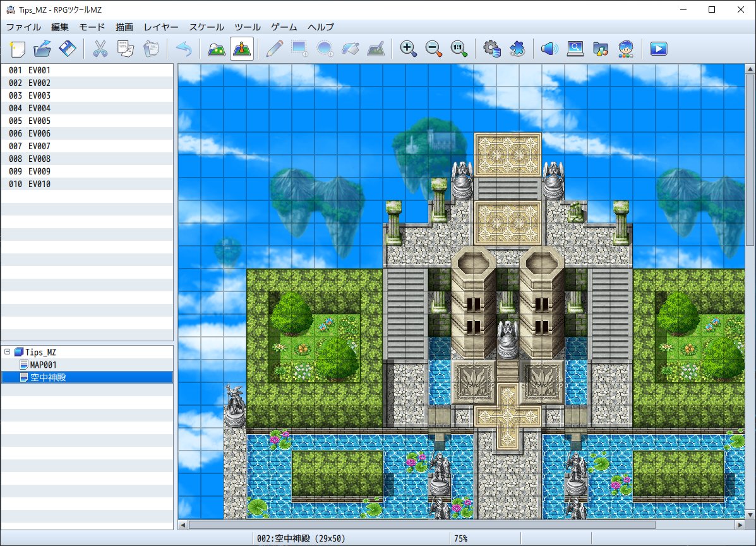This screenshot has height=546, width=756.
Task: Click the Actual Size 1:1 zoom icon
Action: tap(459, 49)
